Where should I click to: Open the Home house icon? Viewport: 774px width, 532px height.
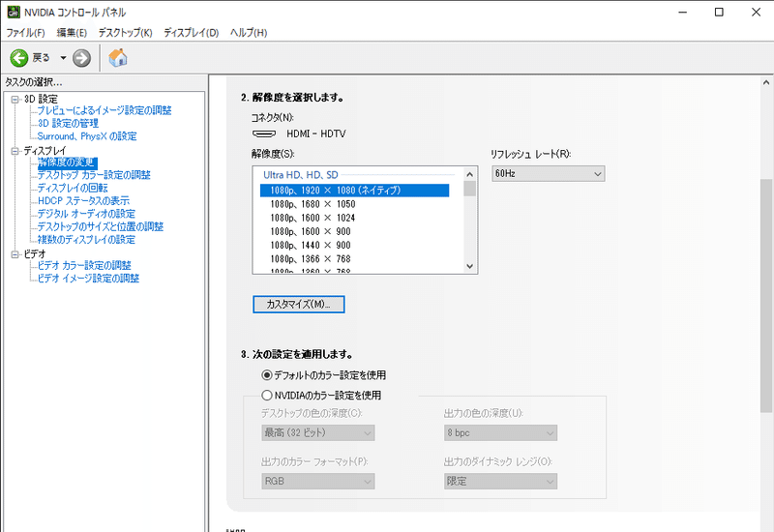[x=118, y=58]
